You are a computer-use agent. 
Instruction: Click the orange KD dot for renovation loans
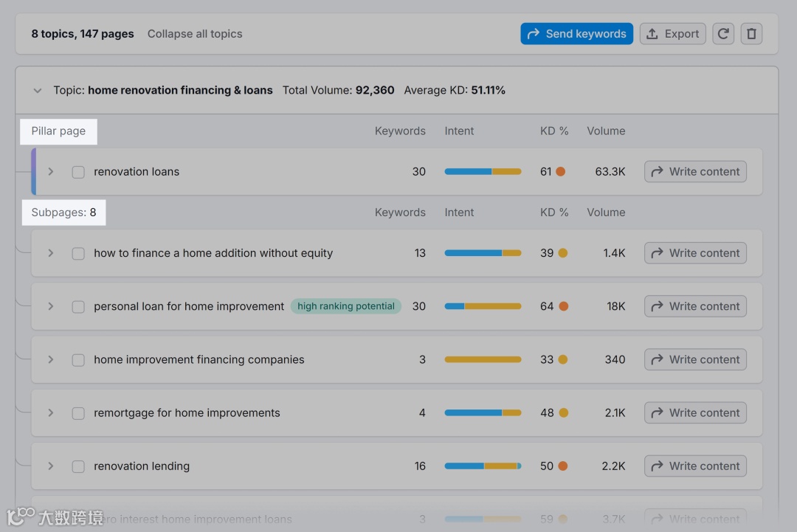click(x=561, y=172)
